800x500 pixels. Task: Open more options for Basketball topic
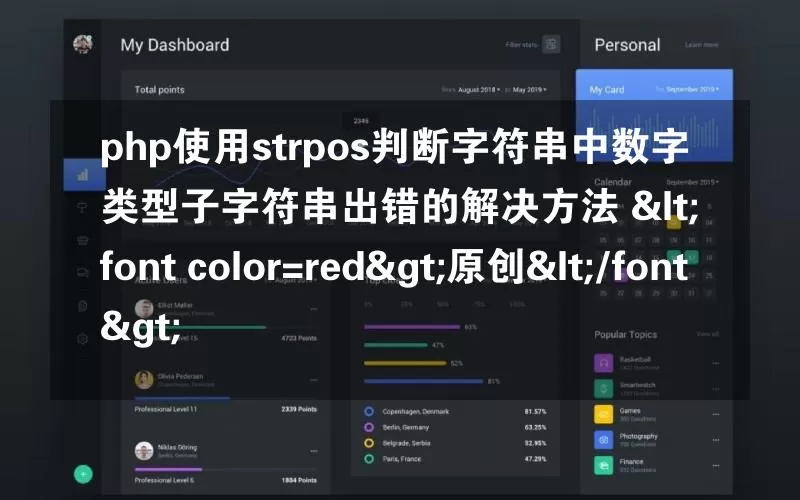point(715,363)
